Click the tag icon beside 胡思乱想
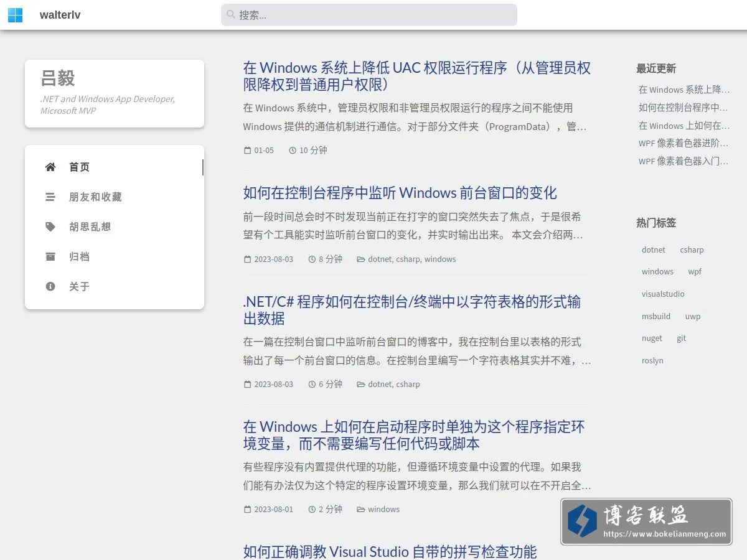 coord(50,226)
